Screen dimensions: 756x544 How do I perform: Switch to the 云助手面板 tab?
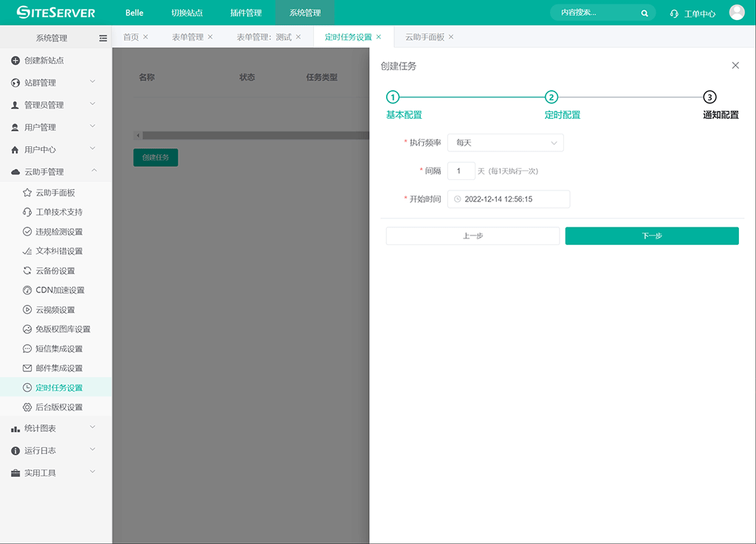425,37
